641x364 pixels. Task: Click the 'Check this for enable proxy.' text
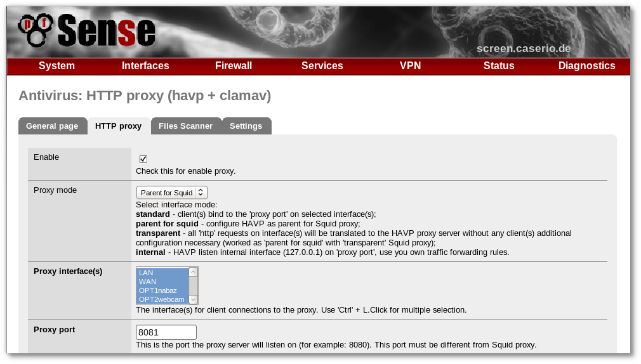[185, 171]
